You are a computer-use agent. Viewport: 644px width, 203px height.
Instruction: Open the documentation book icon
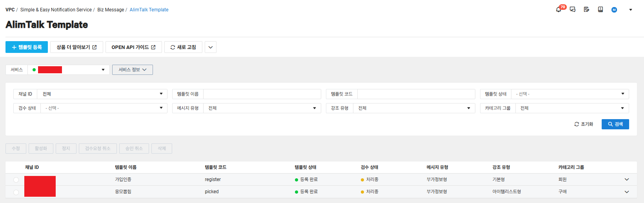point(600,9)
